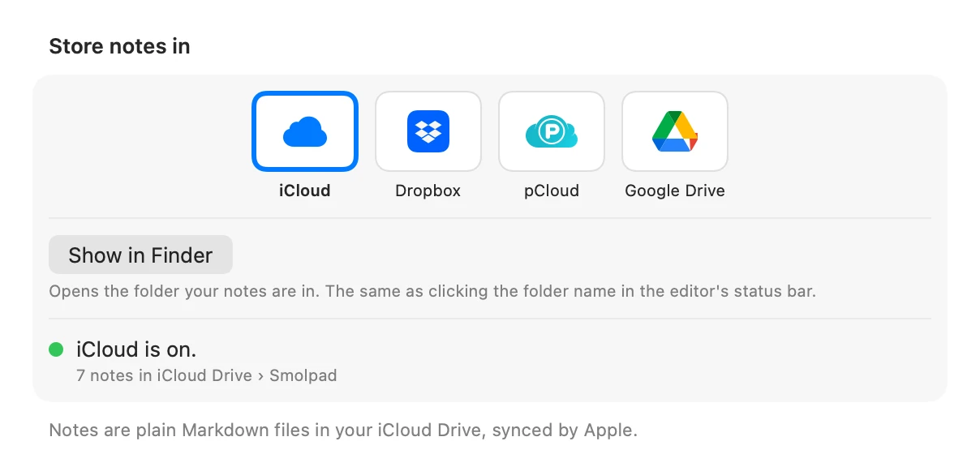The image size is (980, 454).
Task: Select the iCloud storage icon
Action: [x=305, y=131]
